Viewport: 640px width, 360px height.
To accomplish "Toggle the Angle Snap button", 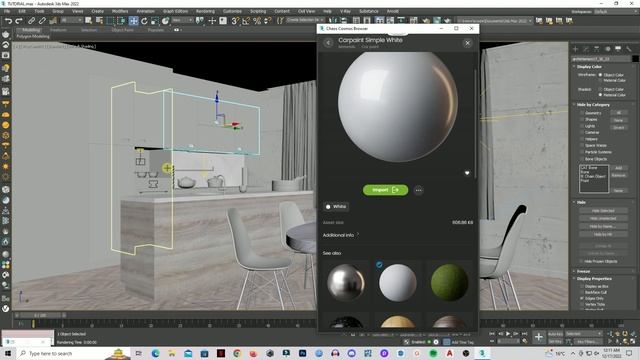I will pyautogui.click(x=246, y=20).
